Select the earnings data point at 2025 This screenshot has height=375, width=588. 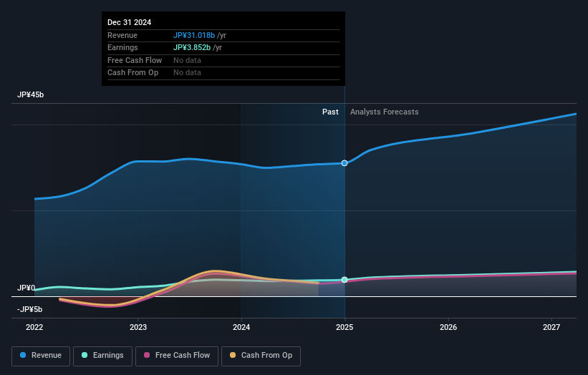click(344, 280)
